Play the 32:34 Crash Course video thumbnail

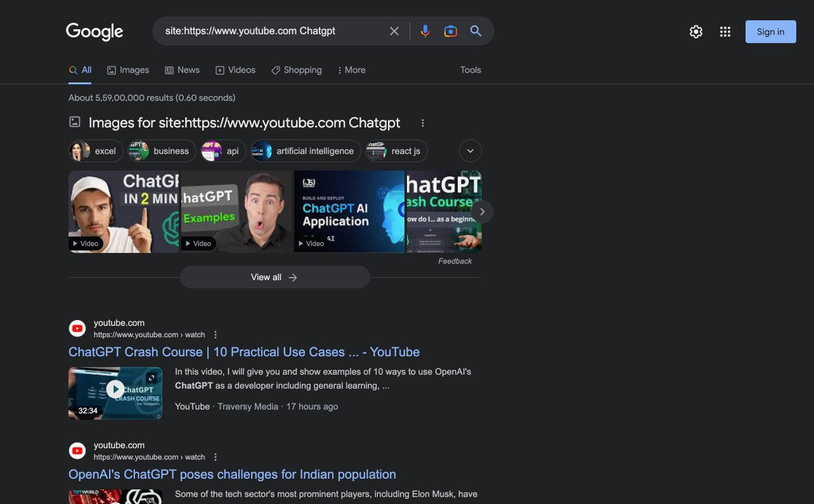pos(115,393)
